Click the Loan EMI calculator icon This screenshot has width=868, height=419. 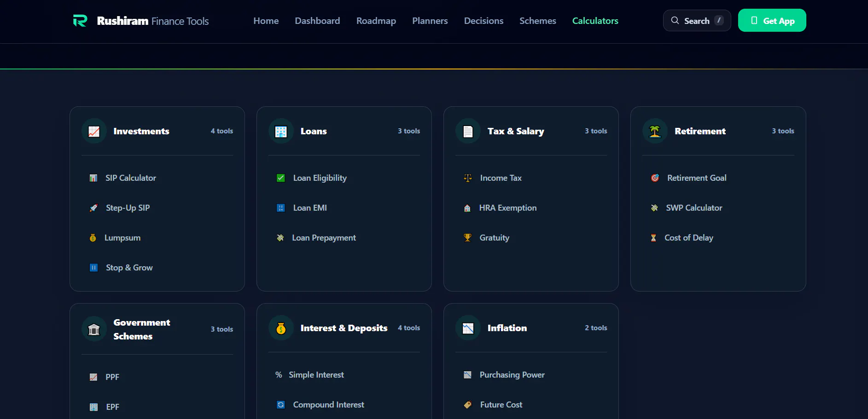pos(280,208)
